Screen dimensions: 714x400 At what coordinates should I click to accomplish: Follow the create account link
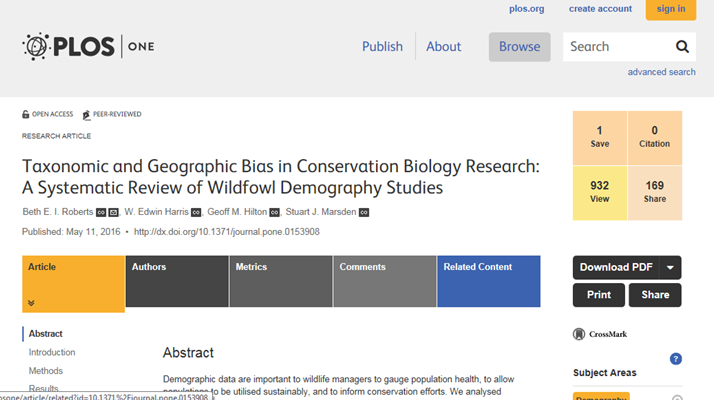click(600, 9)
